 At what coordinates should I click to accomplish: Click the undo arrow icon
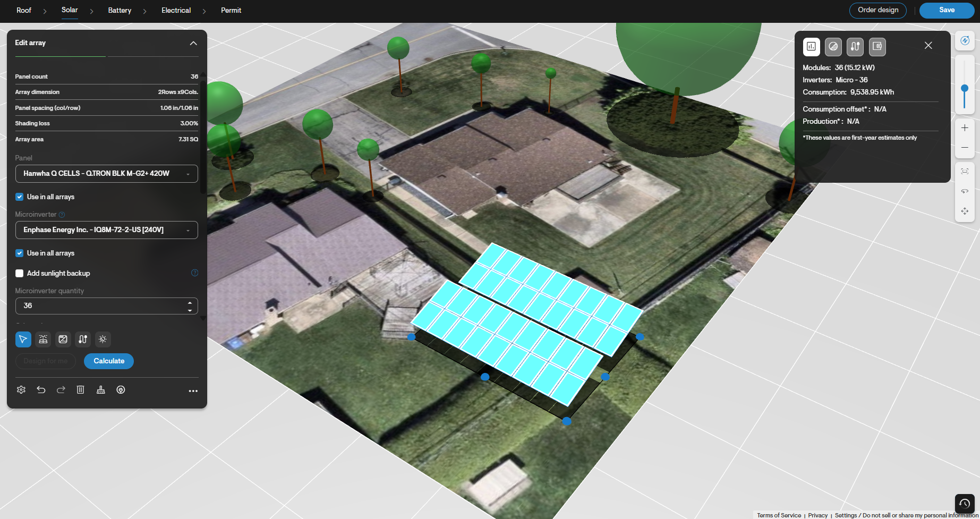click(41, 390)
